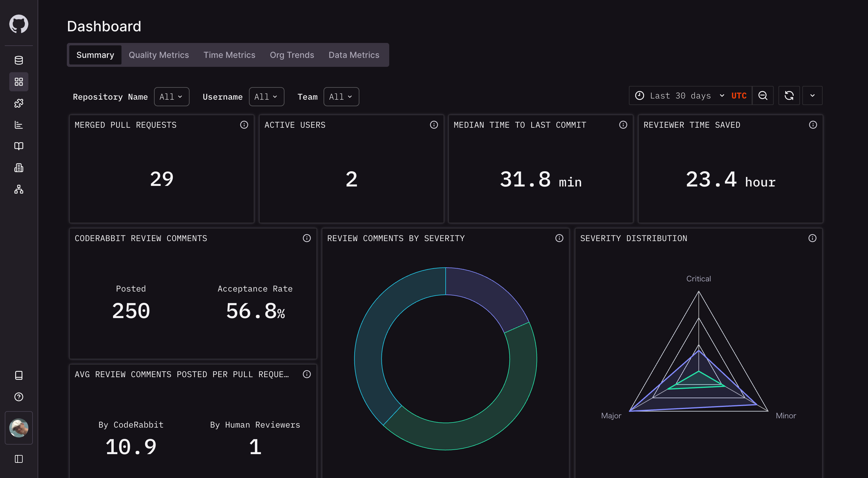Select the dashboard grid icon
The height and width of the screenshot is (478, 868).
pyautogui.click(x=19, y=82)
